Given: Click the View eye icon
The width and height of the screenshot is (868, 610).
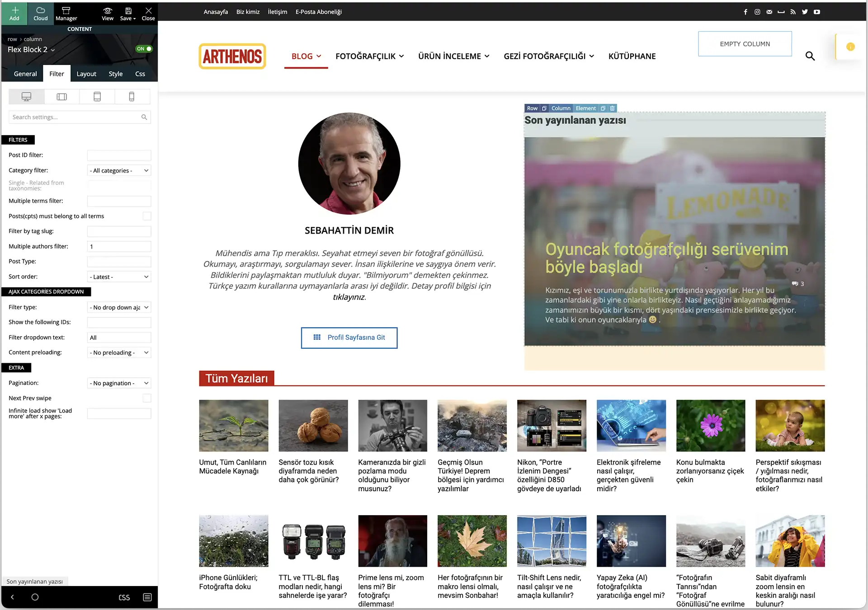Looking at the screenshot, I should (108, 13).
